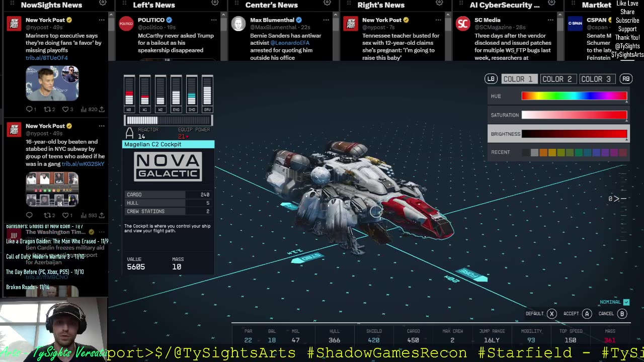Click the ACCEPT button label

pyautogui.click(x=571, y=314)
